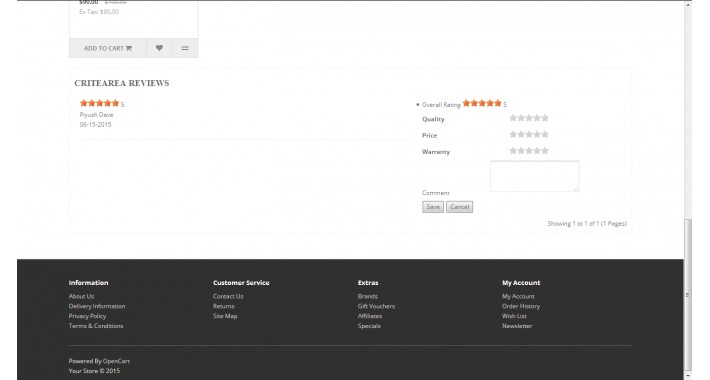
Task: Open Gift Vouchers link
Action: pos(376,306)
